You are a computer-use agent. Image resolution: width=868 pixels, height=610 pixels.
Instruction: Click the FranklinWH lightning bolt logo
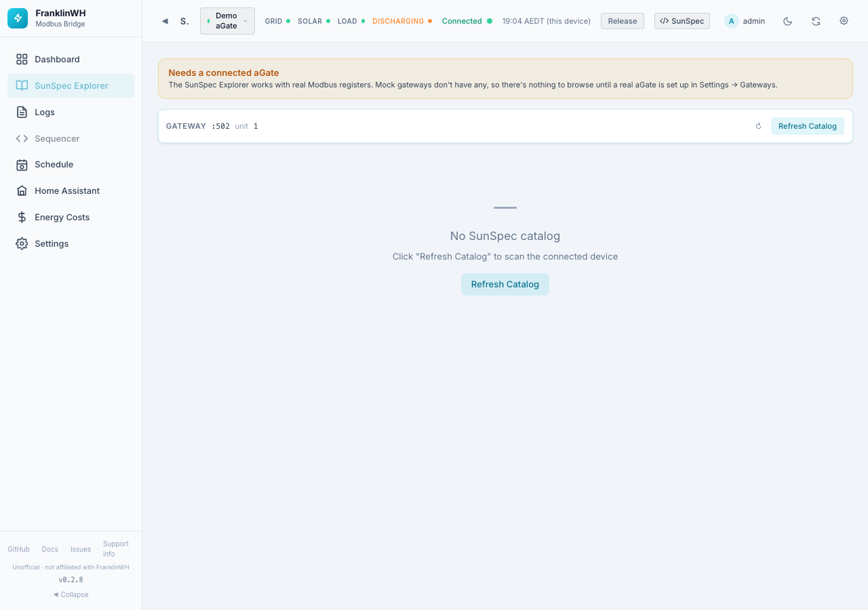coord(18,18)
